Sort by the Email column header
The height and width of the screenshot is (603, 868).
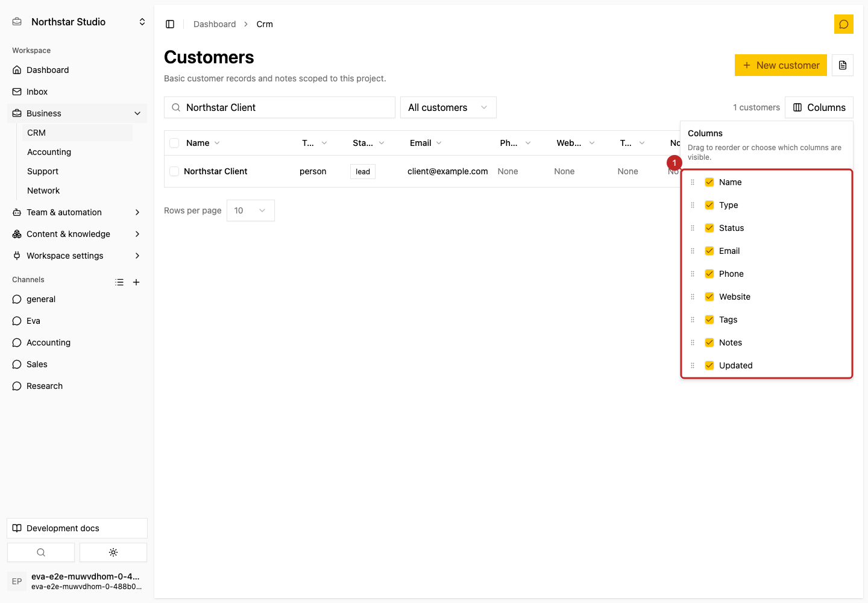[426, 143]
